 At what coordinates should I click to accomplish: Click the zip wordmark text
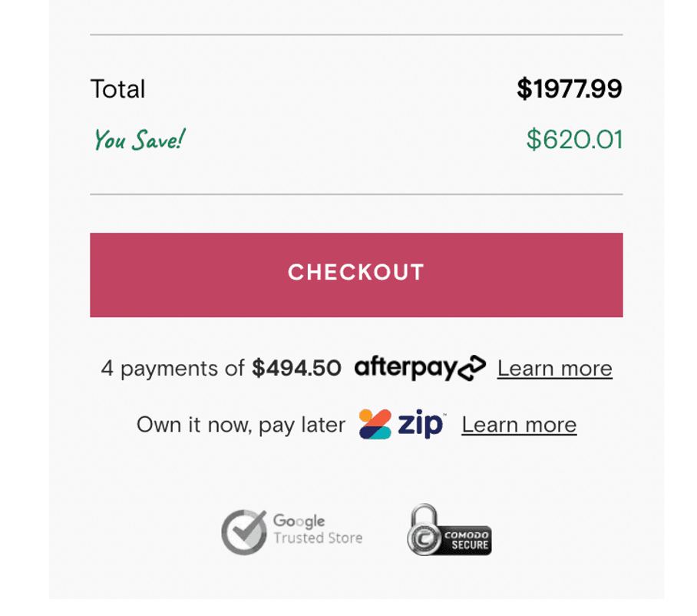[x=420, y=424]
